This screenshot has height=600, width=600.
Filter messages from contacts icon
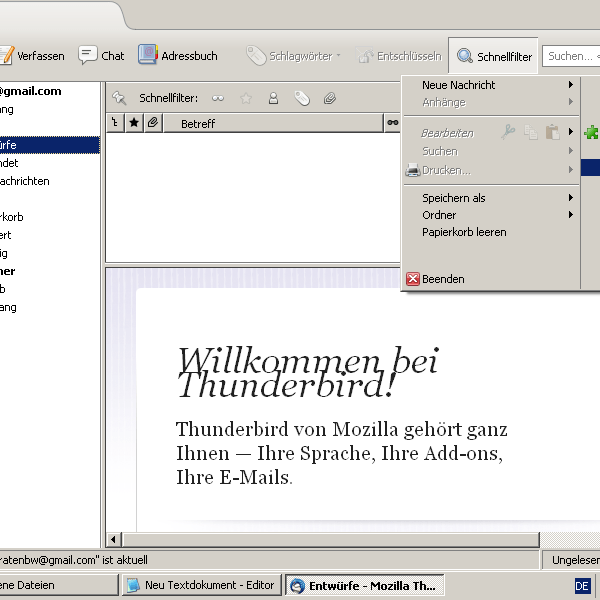[273, 99]
